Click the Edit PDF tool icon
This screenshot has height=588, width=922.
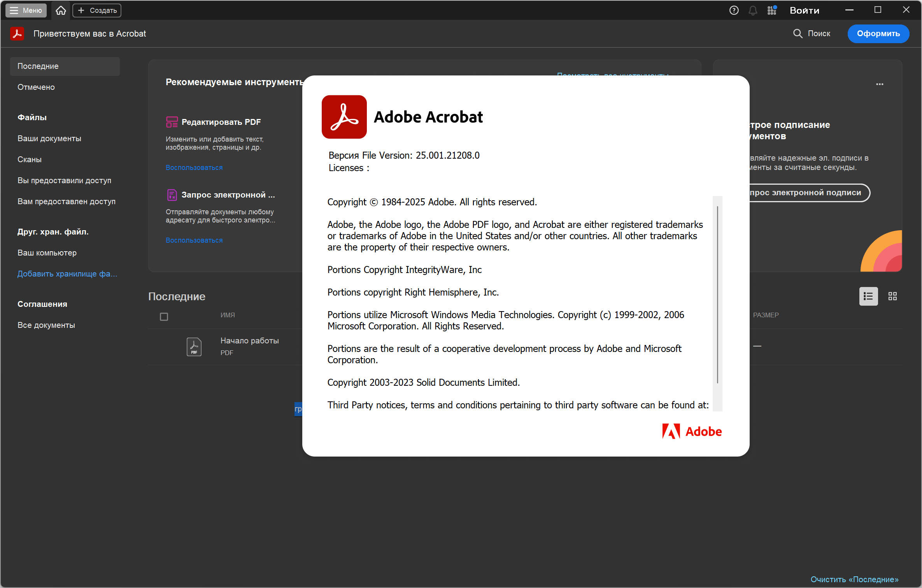coord(172,122)
